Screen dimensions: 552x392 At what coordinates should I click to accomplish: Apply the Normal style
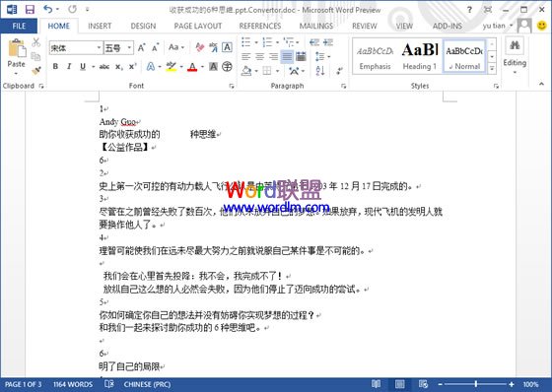(x=464, y=57)
